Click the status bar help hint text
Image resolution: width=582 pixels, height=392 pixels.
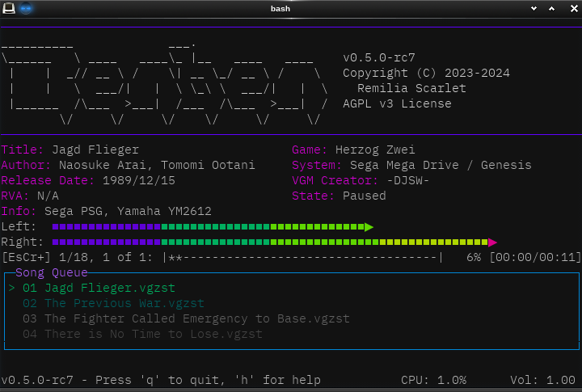pyautogui.click(x=161, y=380)
